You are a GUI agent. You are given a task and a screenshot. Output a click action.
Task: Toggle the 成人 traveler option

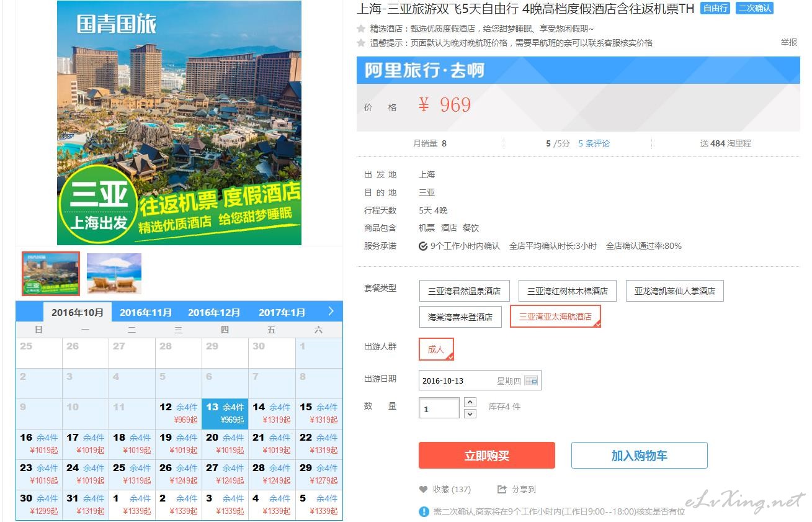click(x=436, y=349)
